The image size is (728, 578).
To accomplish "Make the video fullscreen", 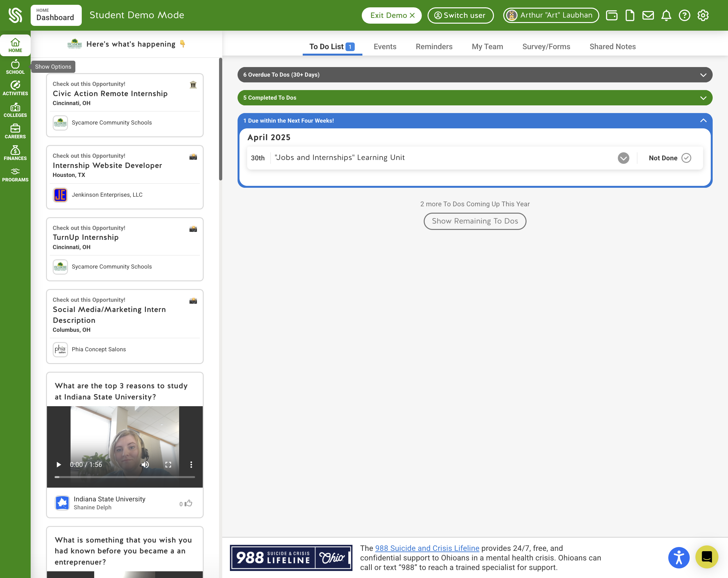I will [168, 465].
